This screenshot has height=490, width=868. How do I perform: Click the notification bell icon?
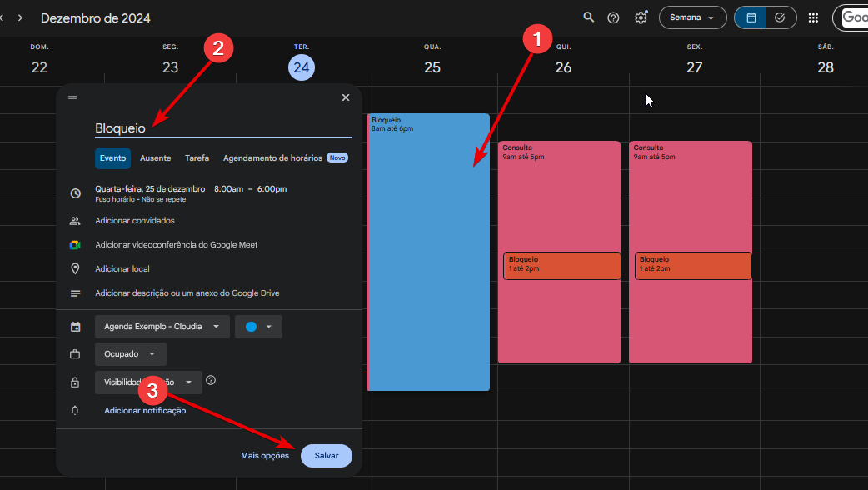(75, 410)
